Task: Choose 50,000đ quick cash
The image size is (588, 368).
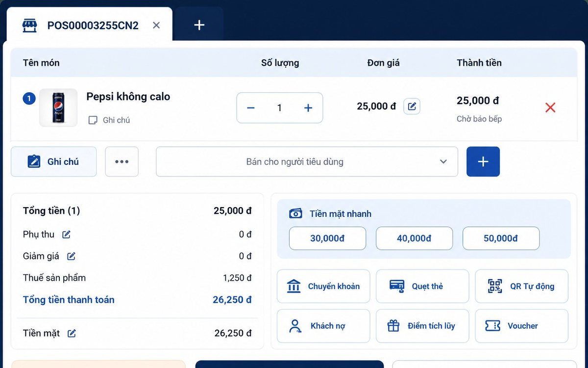Action: 501,238
